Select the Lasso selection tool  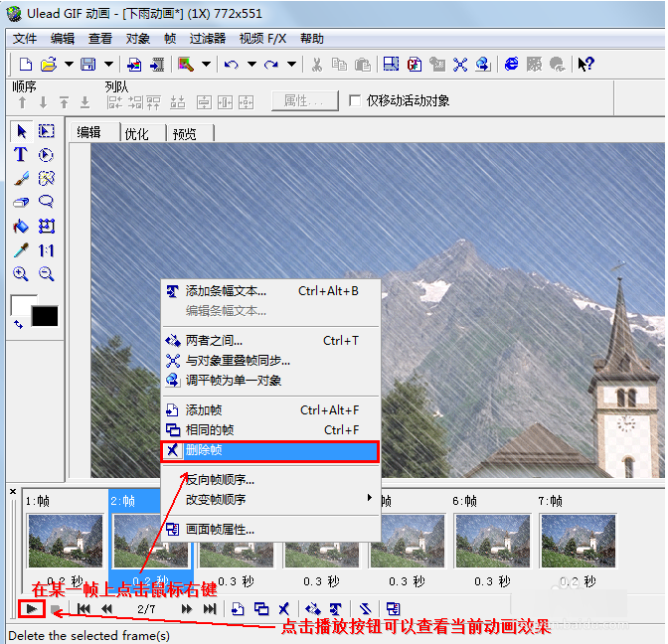46,202
